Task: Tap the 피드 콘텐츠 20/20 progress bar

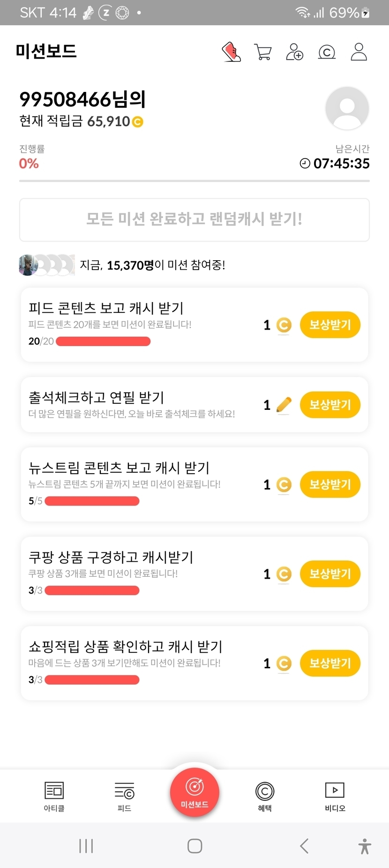Action: point(103,341)
